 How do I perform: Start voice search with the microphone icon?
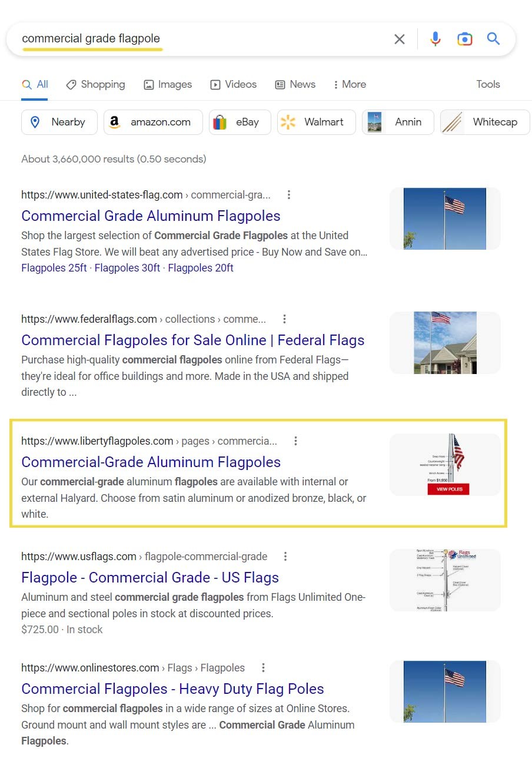coord(435,39)
